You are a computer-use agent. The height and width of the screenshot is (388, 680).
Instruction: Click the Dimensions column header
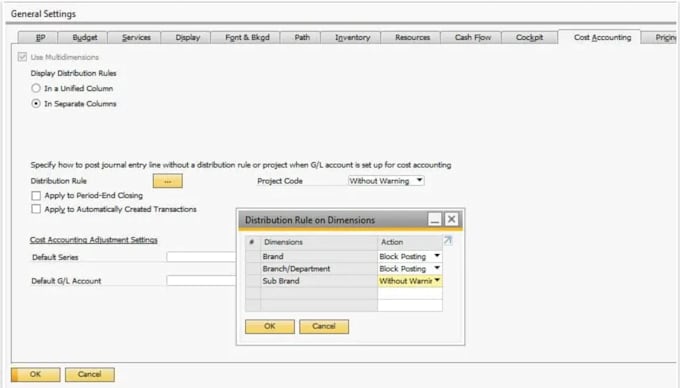tap(319, 242)
